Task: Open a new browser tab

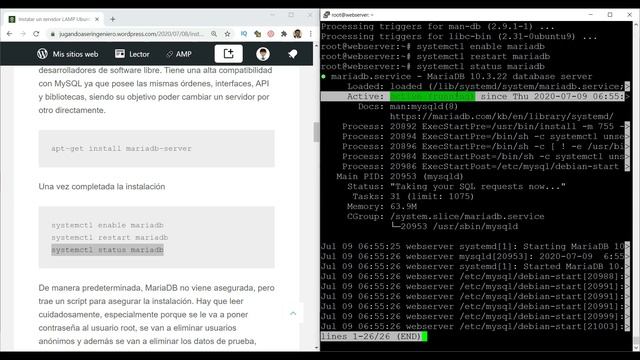Action: [x=113, y=19]
